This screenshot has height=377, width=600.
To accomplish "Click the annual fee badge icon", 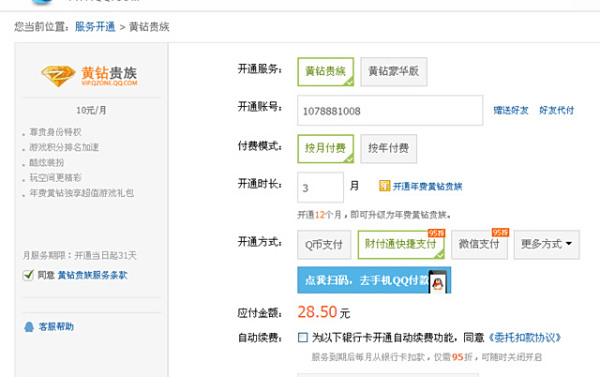I will click(385, 186).
